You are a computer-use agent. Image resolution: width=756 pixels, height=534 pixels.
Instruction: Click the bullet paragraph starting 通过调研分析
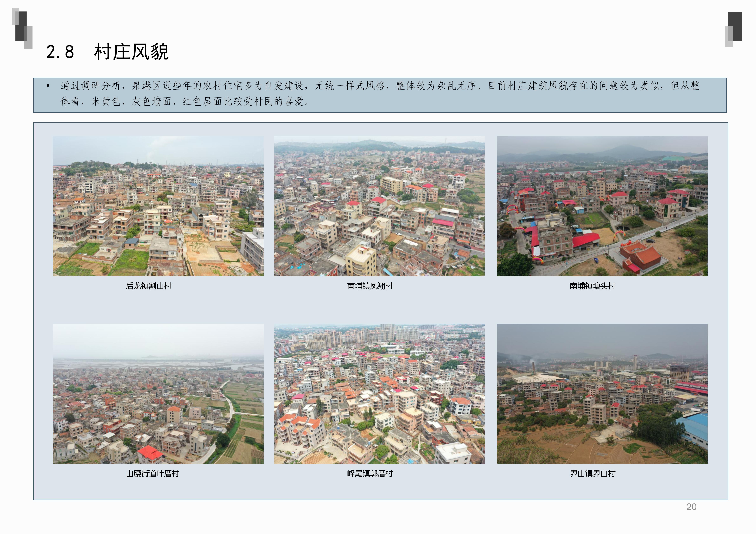coord(380,86)
